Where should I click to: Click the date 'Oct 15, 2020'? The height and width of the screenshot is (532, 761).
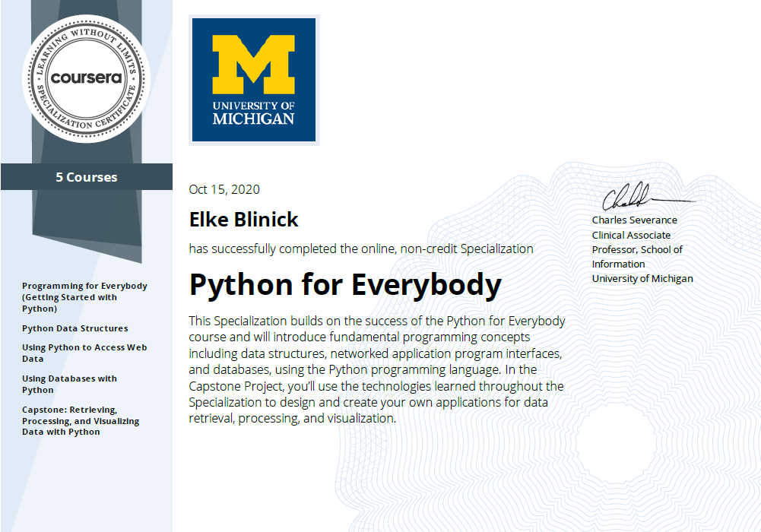pyautogui.click(x=224, y=189)
